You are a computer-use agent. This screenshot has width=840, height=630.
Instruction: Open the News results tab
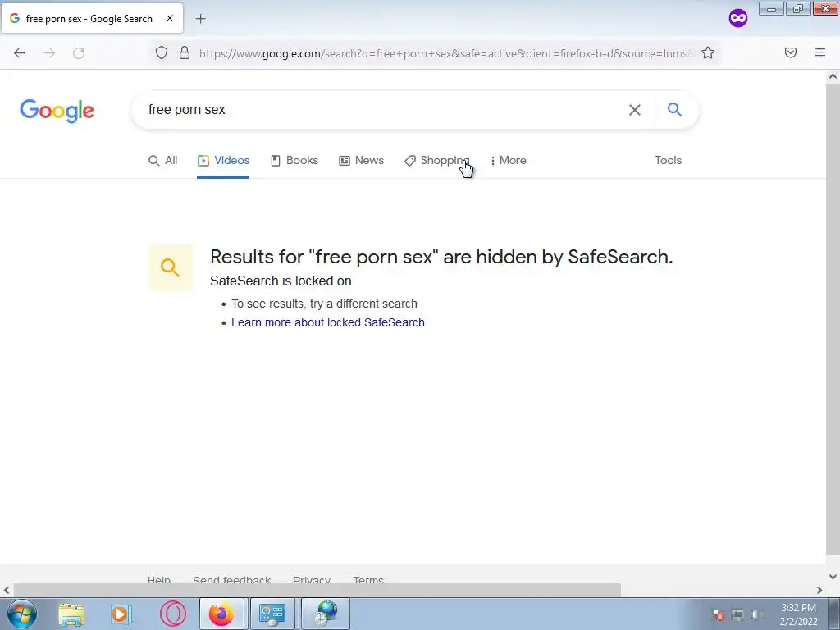pos(362,160)
